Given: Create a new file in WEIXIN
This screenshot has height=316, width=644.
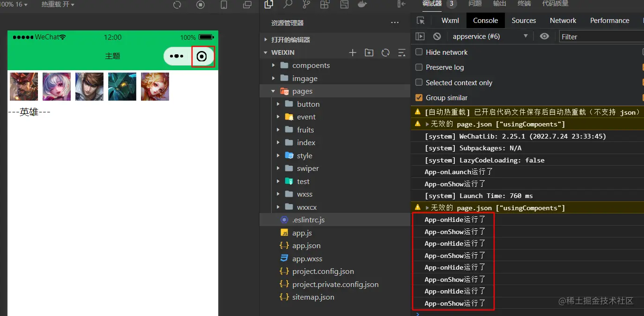Looking at the screenshot, I should [x=353, y=52].
